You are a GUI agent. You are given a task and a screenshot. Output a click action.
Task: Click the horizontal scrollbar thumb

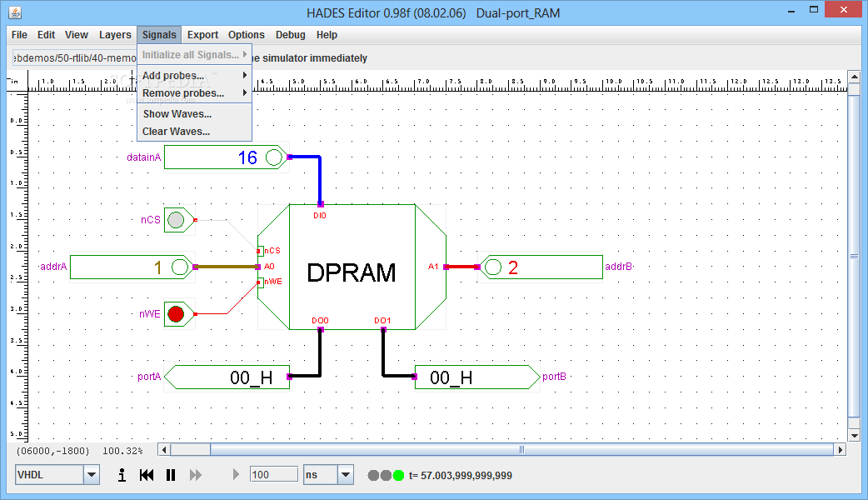521,450
